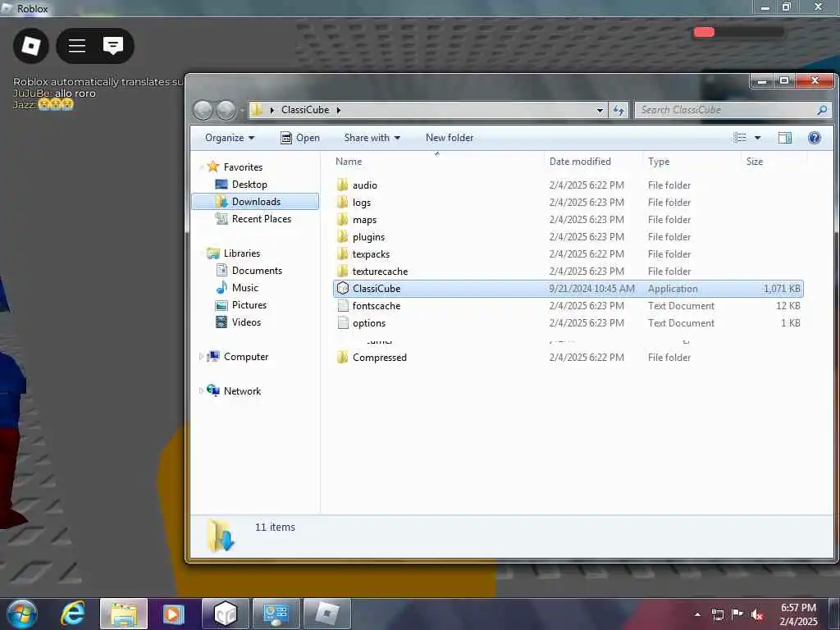This screenshot has height=630, width=840.
Task: Select the ClassiCube application icon
Action: (342, 288)
